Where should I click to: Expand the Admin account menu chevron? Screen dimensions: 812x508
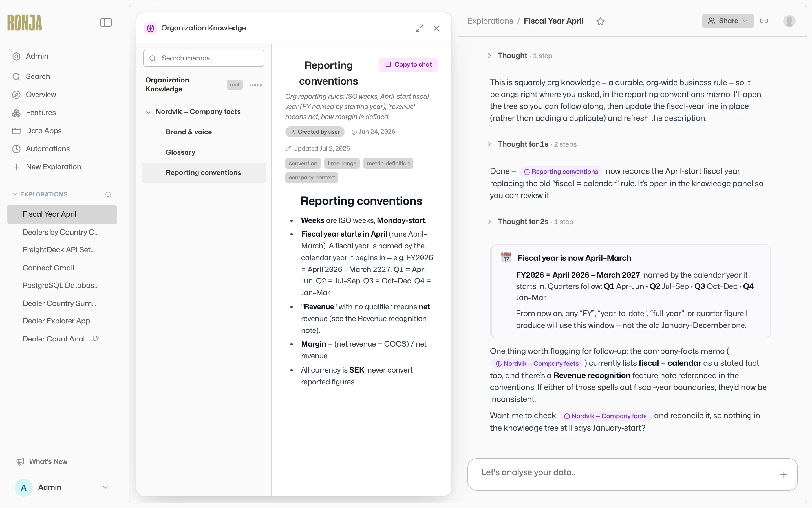[x=105, y=487]
